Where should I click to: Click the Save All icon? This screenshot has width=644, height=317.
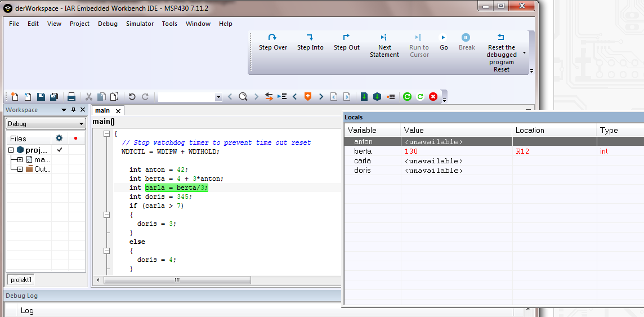click(54, 96)
